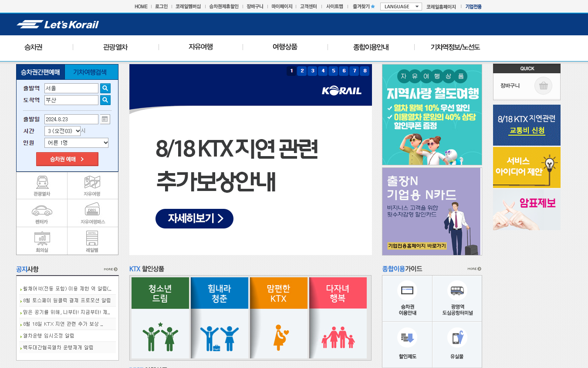
Task: Open the 고객센터 link
Action: tap(308, 7)
